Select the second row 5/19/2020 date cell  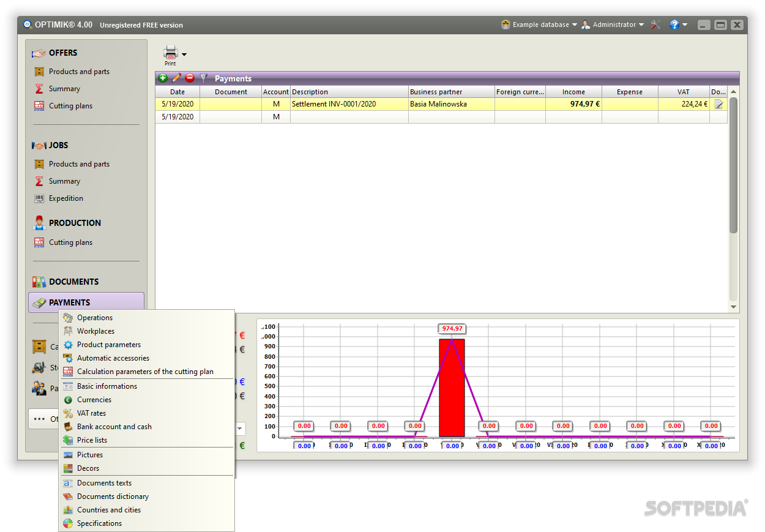pyautogui.click(x=177, y=117)
